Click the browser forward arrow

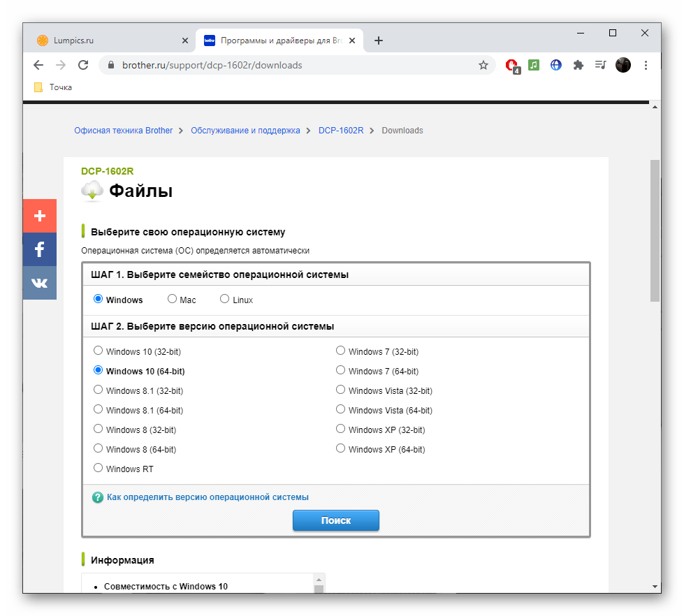pyautogui.click(x=61, y=65)
